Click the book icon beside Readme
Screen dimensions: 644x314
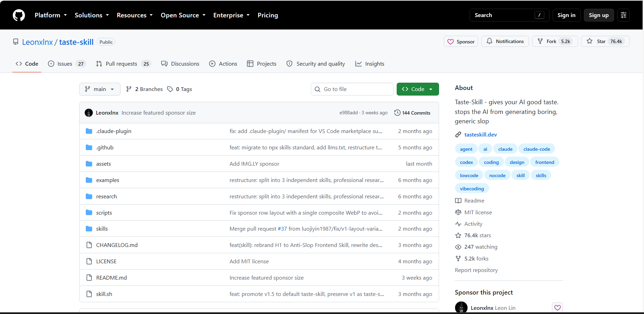[458, 201]
